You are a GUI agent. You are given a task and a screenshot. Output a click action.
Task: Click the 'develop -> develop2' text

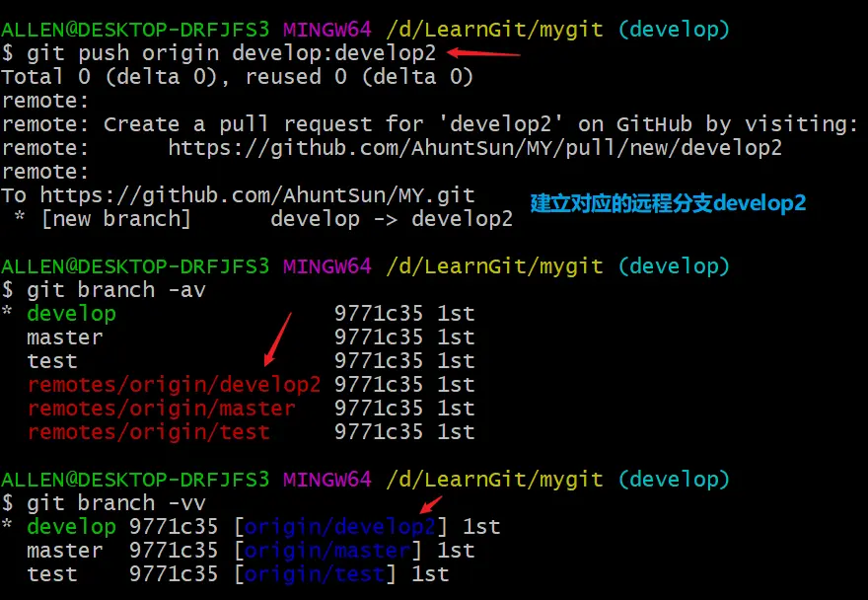click(392, 219)
